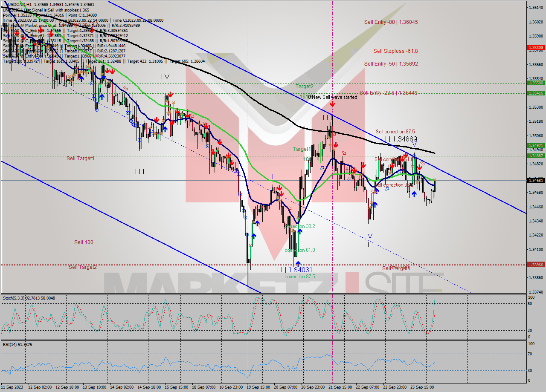Screen dimensions: 546x392
Task: Click the '19 Sep 15:00' time label
Action: (258, 387)
